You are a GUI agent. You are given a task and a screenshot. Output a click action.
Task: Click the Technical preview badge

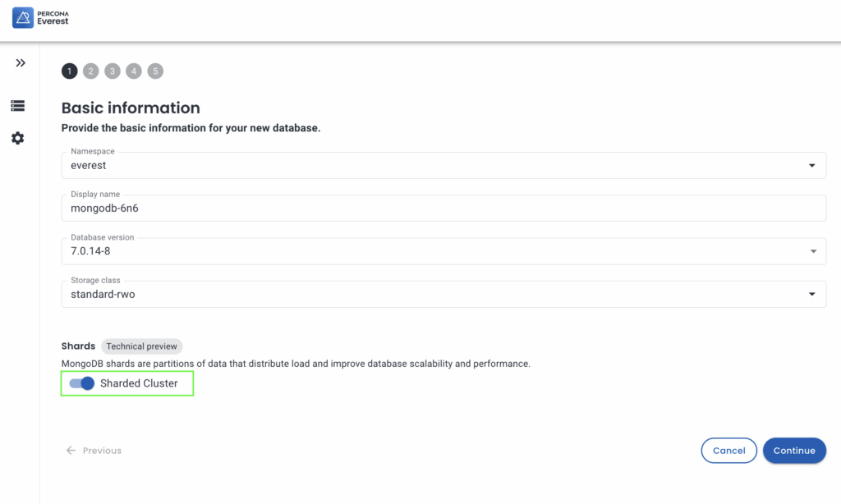(x=142, y=346)
